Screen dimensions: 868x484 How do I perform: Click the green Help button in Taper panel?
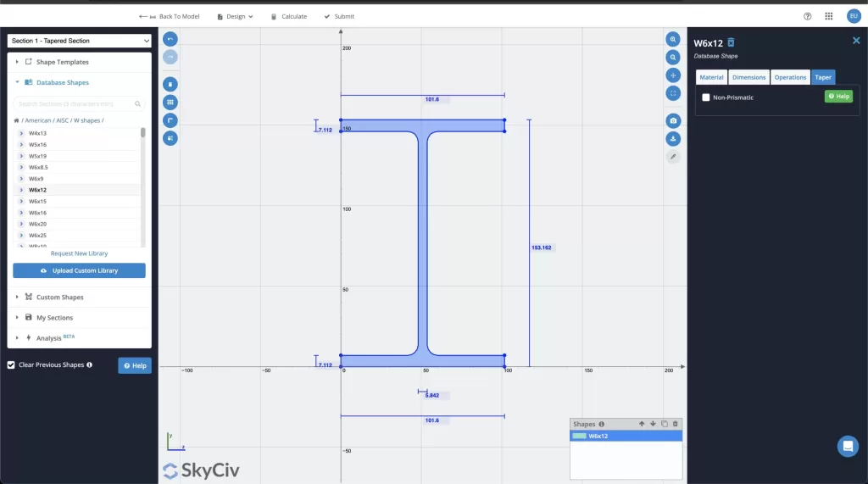click(838, 97)
